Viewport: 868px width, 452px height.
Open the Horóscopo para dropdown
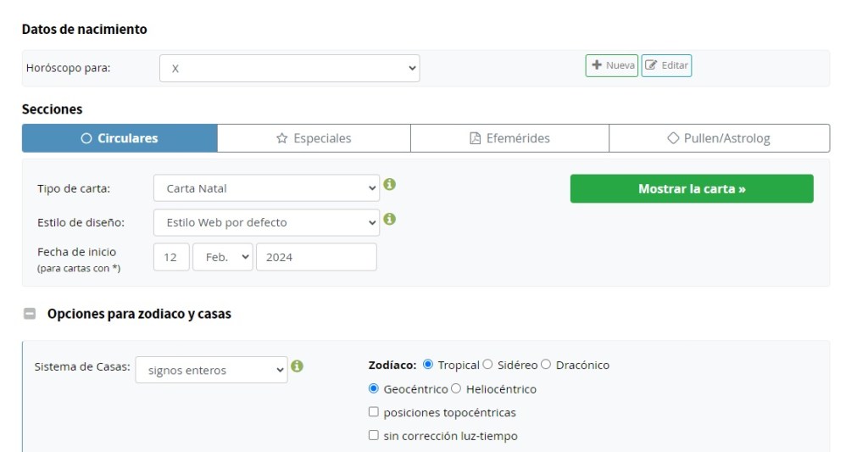pos(289,69)
